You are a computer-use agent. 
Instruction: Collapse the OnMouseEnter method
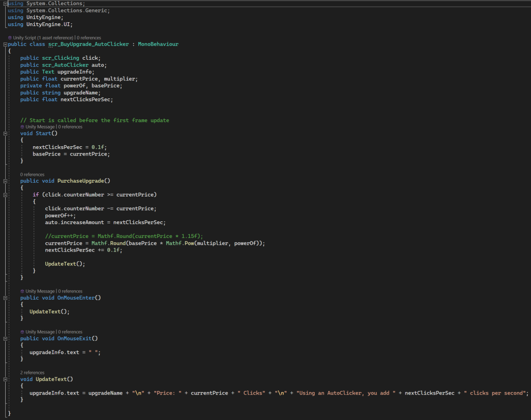(5, 298)
